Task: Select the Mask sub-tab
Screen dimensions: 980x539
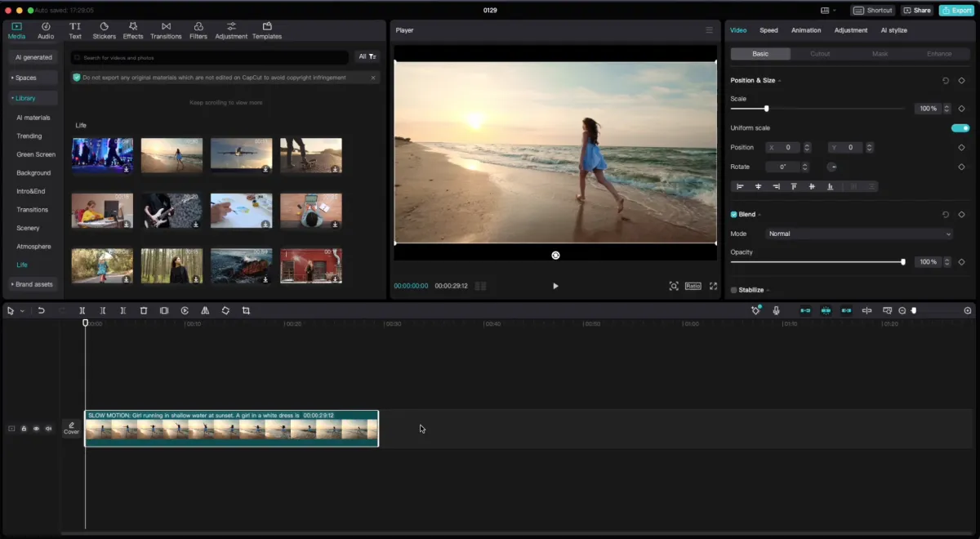Action: click(880, 54)
